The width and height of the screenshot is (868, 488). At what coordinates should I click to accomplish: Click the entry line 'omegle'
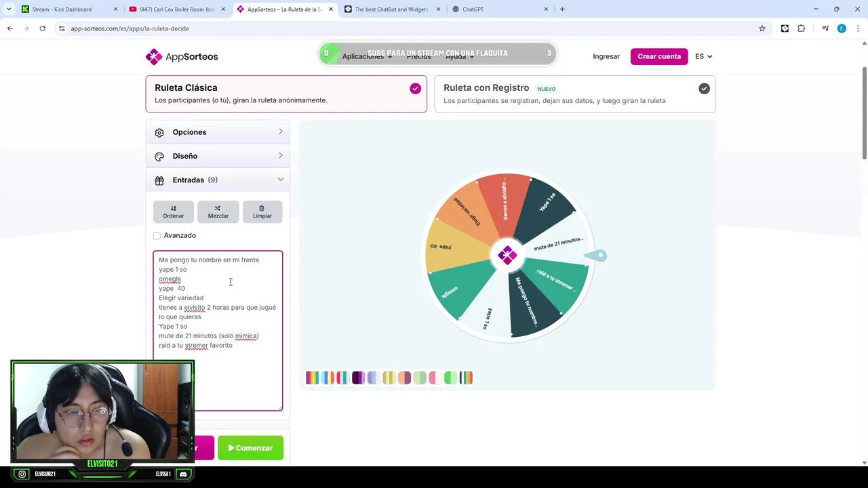click(x=170, y=279)
